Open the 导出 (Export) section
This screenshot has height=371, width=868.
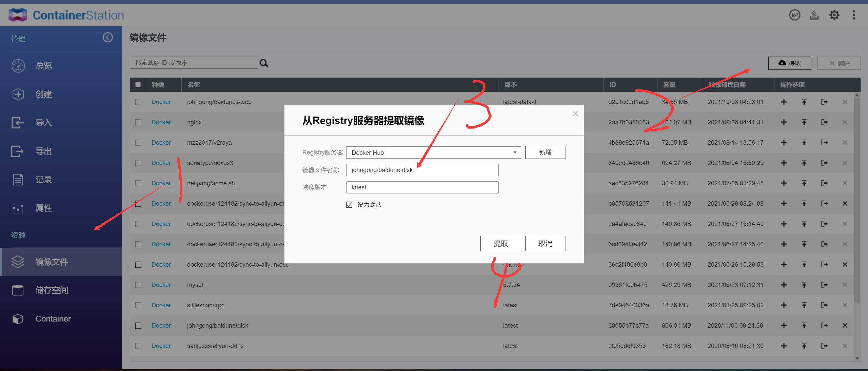43,151
